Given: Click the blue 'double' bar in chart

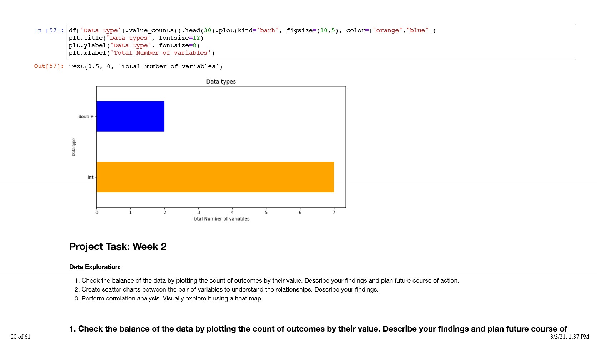Looking at the screenshot, I should pos(130,116).
